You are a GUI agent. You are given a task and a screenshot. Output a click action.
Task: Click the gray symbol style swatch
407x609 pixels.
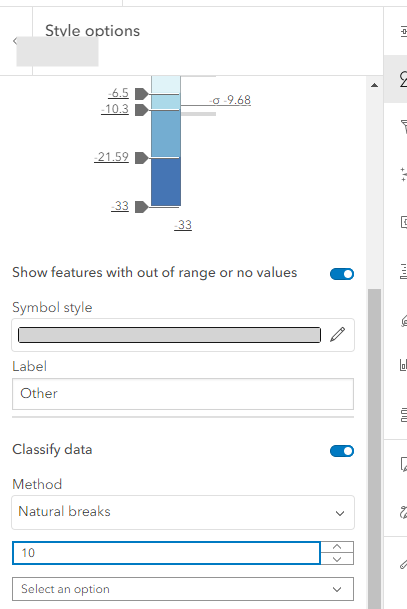pos(169,335)
